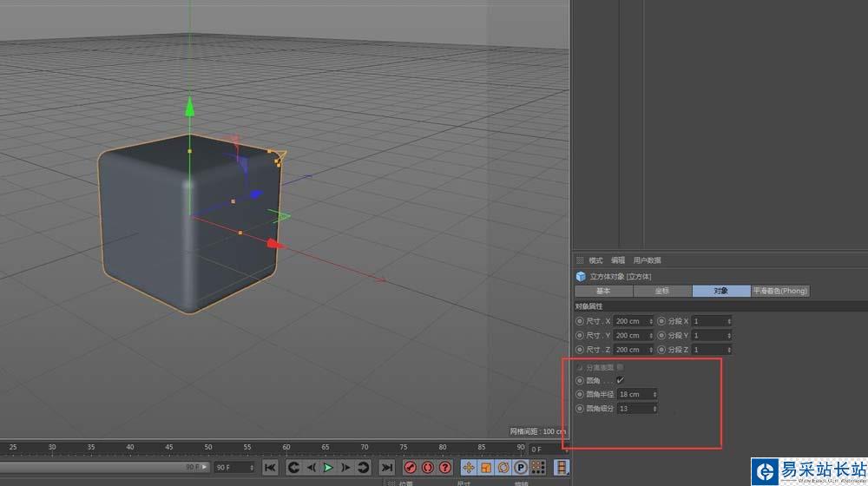The height and width of the screenshot is (486, 868).
Task: Jump to the end of the animation
Action: (387, 468)
